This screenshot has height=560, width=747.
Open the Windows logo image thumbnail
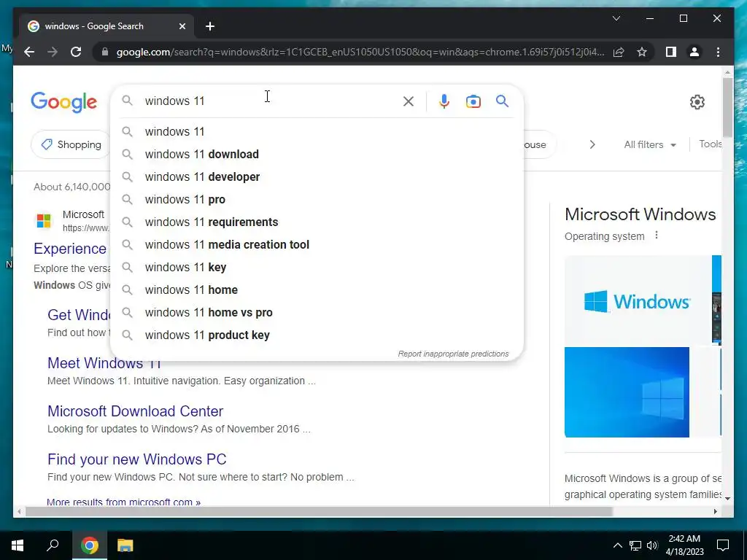[x=638, y=300]
